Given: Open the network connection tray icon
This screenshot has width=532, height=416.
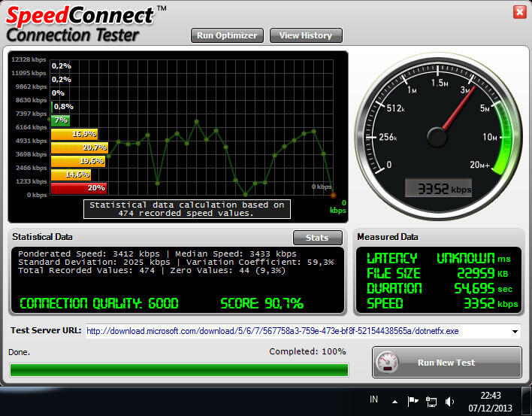Looking at the screenshot, I should click(431, 402).
